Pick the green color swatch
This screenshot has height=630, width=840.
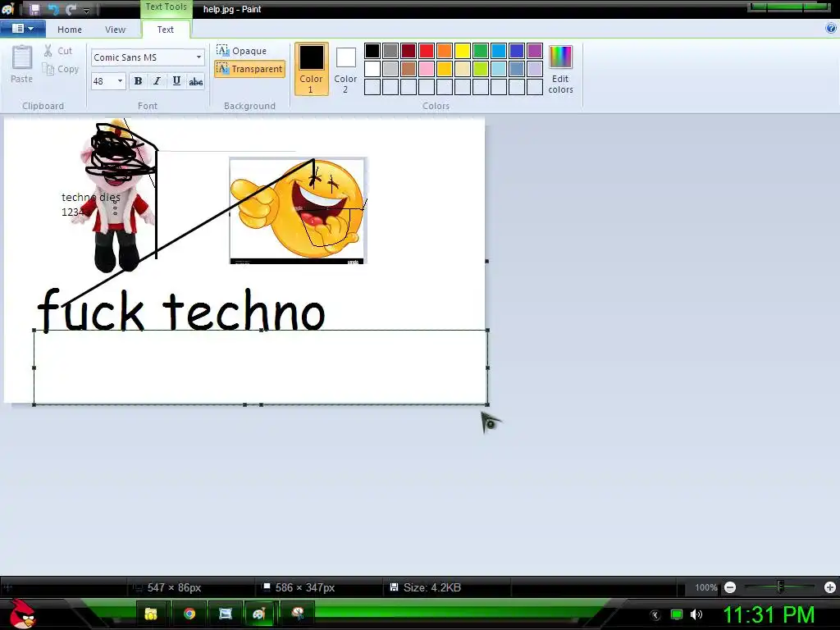[x=481, y=51]
